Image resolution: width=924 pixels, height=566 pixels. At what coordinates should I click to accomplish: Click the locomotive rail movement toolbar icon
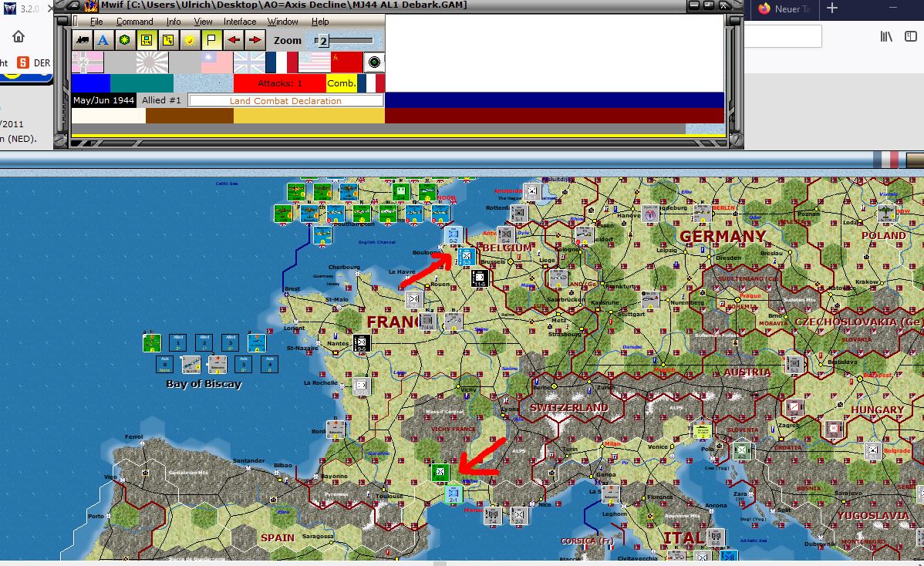pyautogui.click(x=83, y=40)
